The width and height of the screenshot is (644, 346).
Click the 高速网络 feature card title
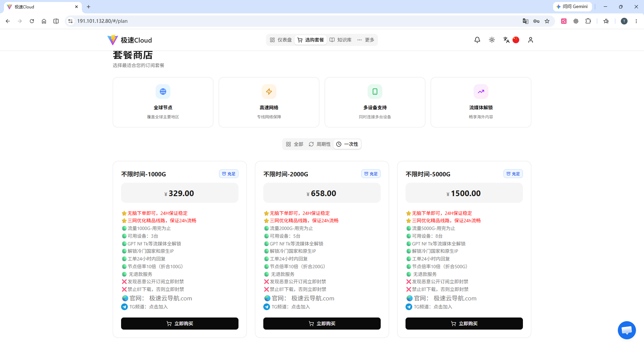point(269,108)
